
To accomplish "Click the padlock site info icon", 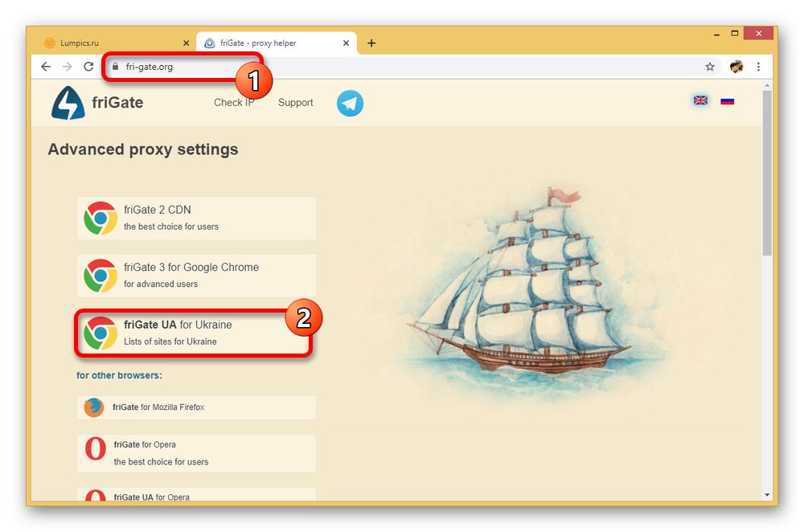I will click(x=115, y=67).
